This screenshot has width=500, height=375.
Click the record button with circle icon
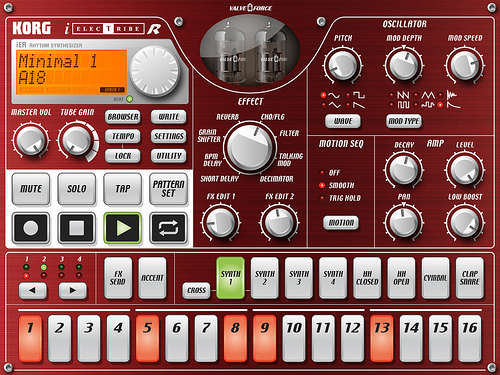tap(31, 228)
